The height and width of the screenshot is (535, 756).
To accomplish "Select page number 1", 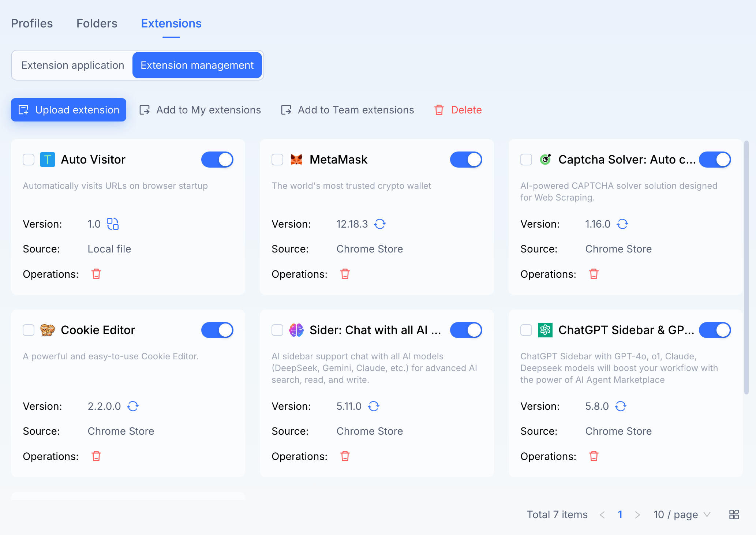I will (x=620, y=515).
